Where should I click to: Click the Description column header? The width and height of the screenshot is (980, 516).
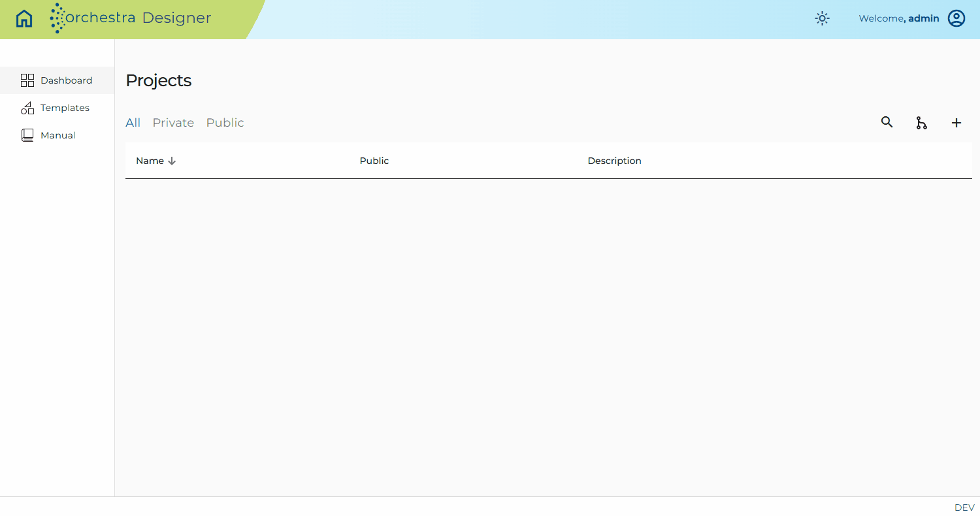(x=615, y=161)
